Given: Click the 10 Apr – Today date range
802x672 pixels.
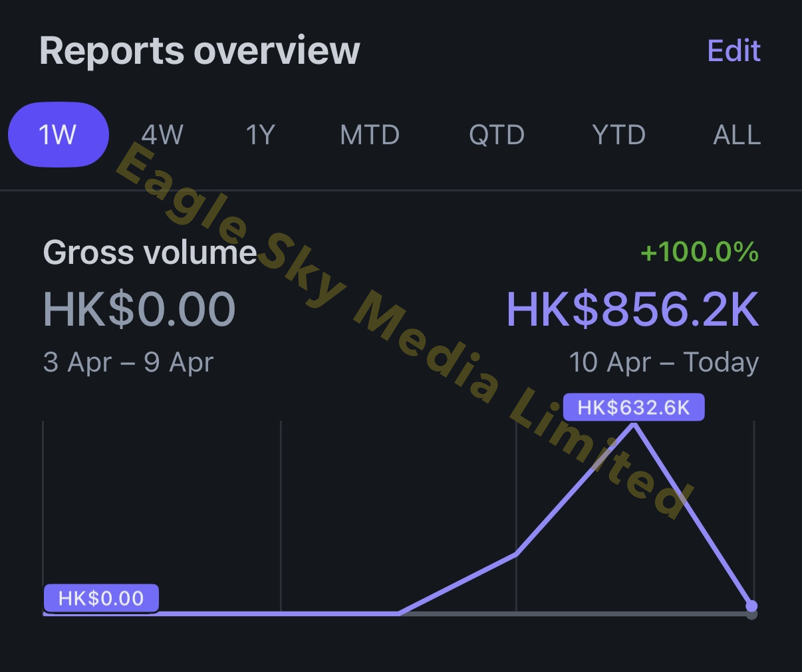Looking at the screenshot, I should tap(664, 363).
